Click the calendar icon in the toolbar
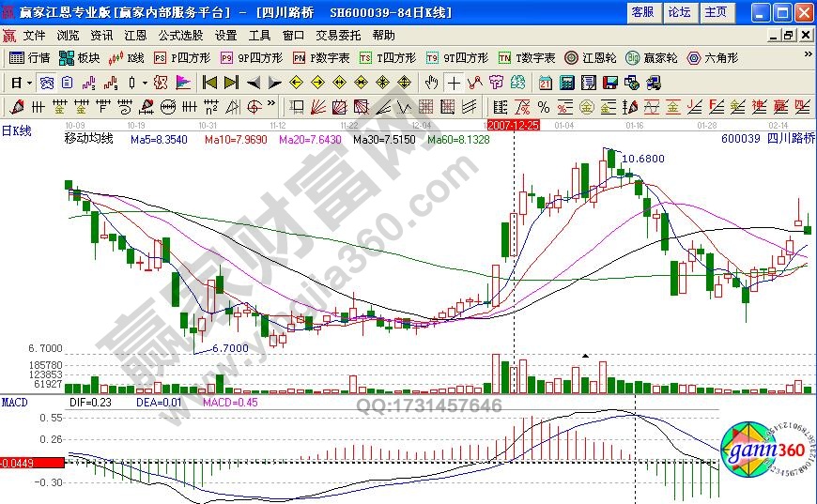This screenshot has height=504, width=817. click(x=546, y=82)
